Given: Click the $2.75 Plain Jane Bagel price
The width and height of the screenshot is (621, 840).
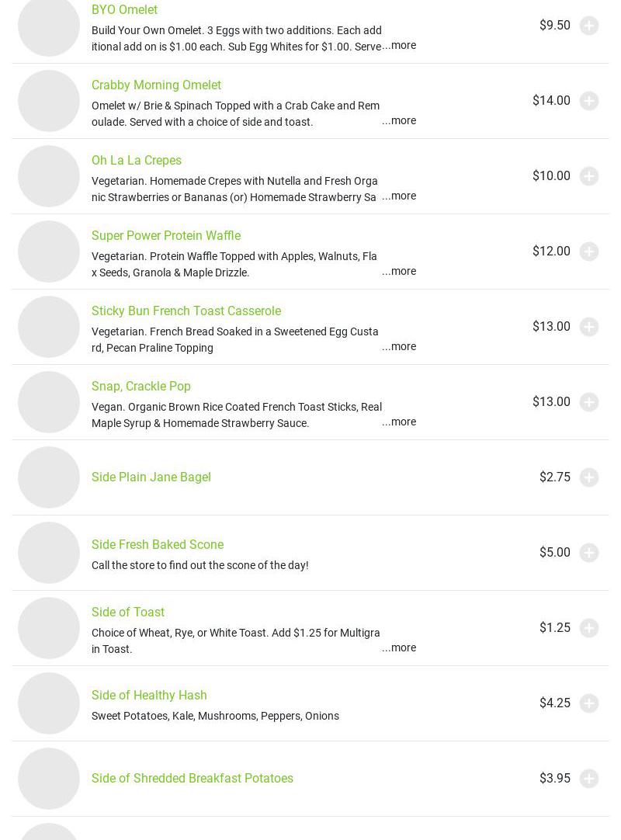Looking at the screenshot, I should tap(554, 477).
